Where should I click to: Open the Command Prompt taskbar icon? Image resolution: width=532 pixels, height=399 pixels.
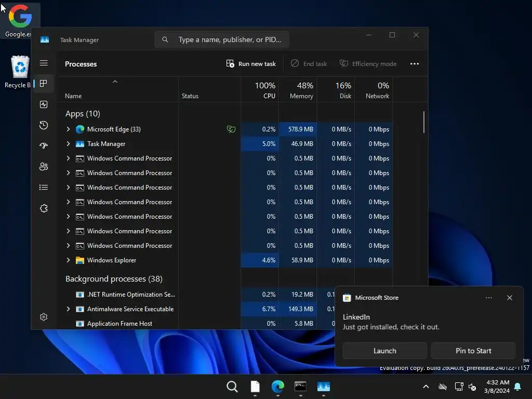pyautogui.click(x=301, y=387)
